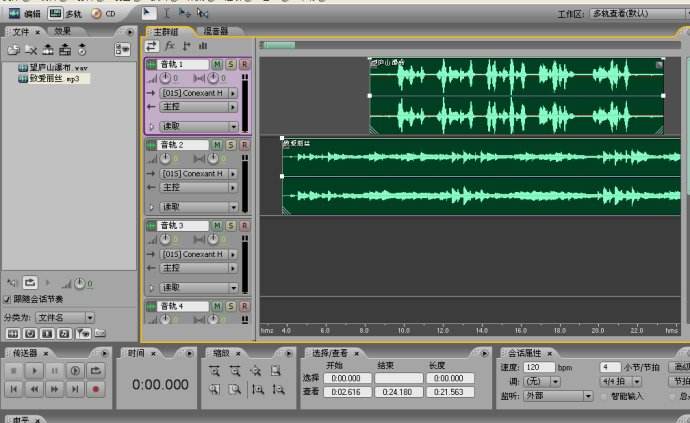This screenshot has width=690, height=423.
Task: Switch to CD view button
Action: click(x=103, y=14)
